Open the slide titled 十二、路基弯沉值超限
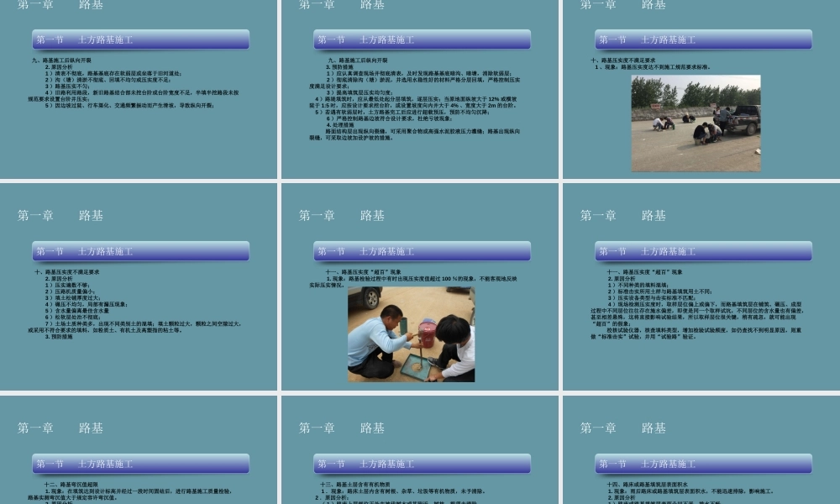Screen dimensions: 840x504 coord(139,450)
